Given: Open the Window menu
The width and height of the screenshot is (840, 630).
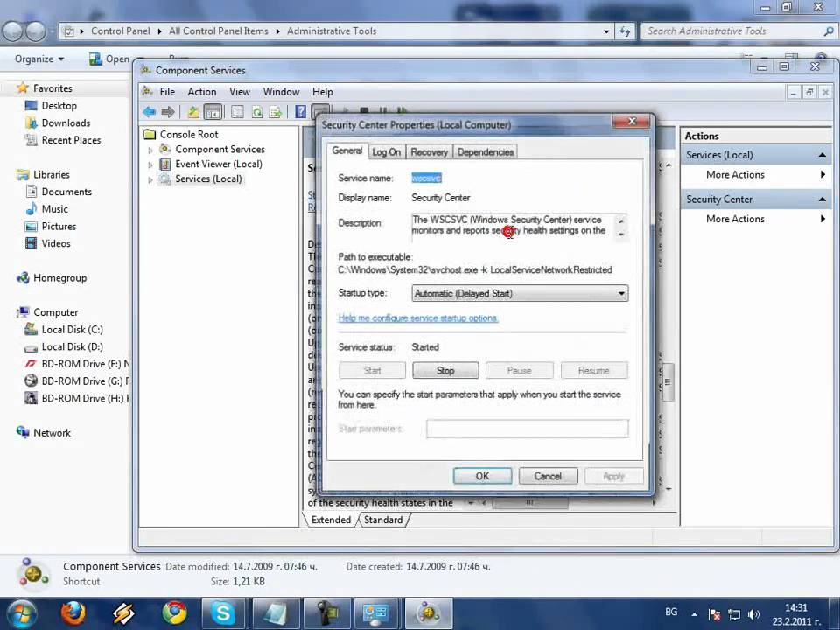Looking at the screenshot, I should coord(281,92).
